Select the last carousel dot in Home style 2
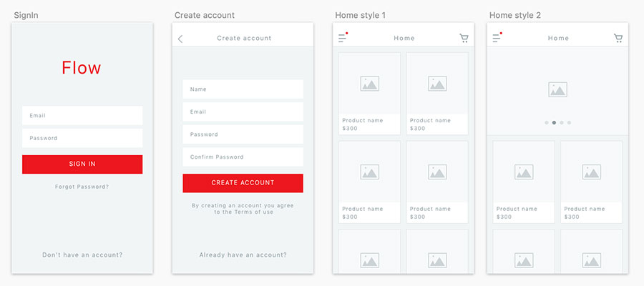Viewport: 644px width, 286px height. [x=570, y=123]
